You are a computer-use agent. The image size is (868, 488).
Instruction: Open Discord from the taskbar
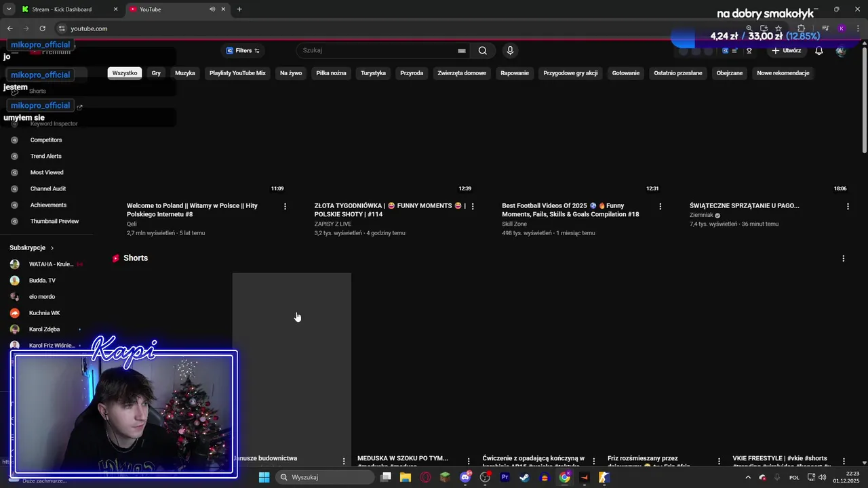(x=465, y=477)
